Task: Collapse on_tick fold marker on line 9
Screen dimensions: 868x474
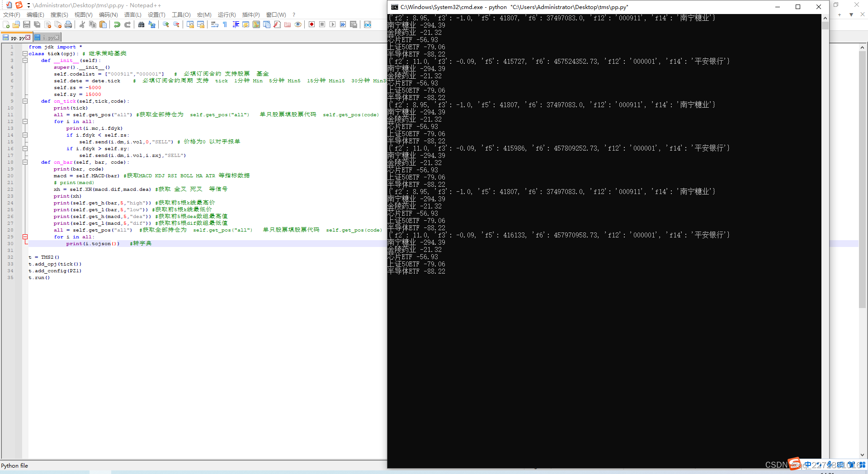Action: 25,101
